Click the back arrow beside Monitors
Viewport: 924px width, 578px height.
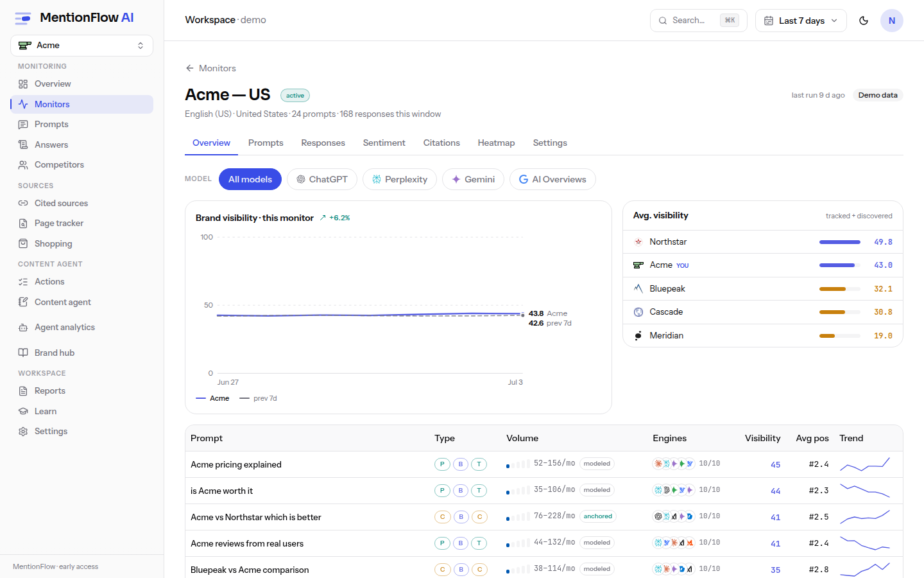(x=189, y=68)
